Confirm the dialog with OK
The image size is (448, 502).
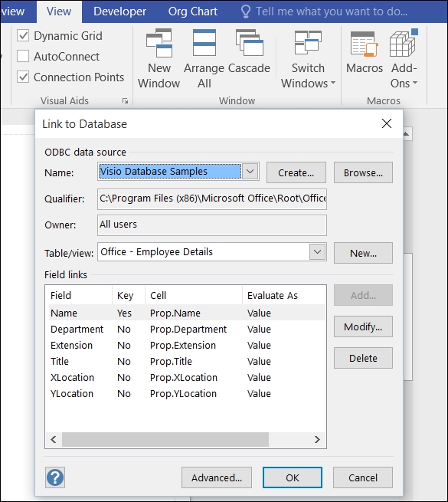pyautogui.click(x=293, y=477)
